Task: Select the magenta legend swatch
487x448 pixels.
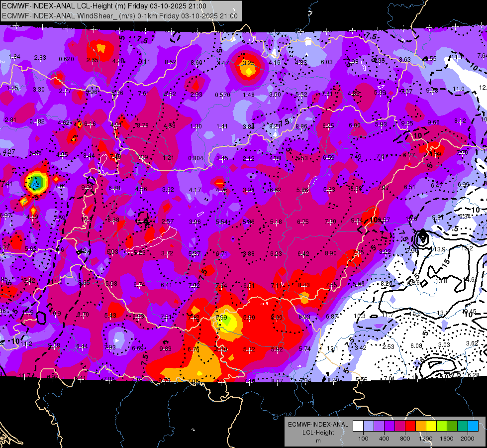Action: click(400, 426)
